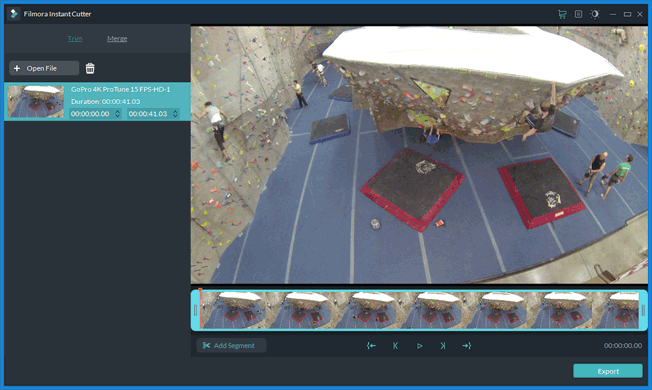The height and width of the screenshot is (390, 652).
Task: Click the start time field 00:00:00.00
Action: coord(91,114)
